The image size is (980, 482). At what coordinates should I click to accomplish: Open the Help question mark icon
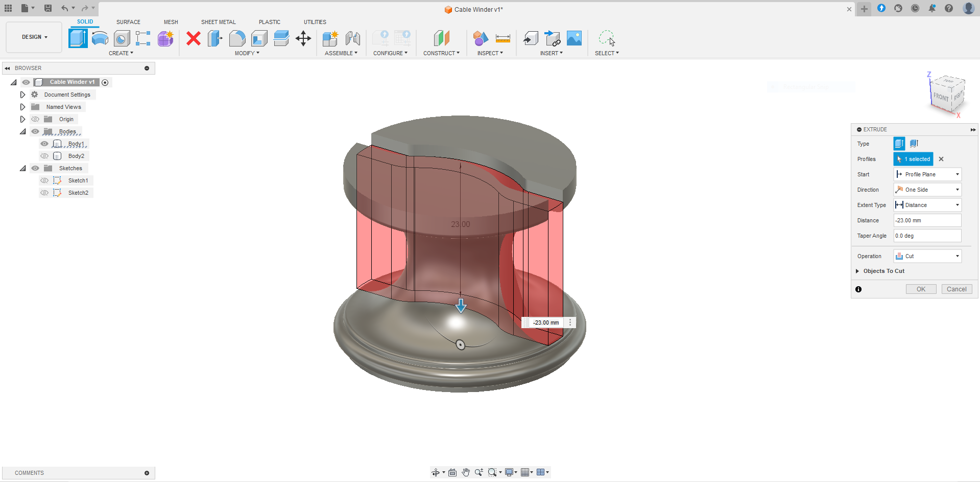point(949,8)
